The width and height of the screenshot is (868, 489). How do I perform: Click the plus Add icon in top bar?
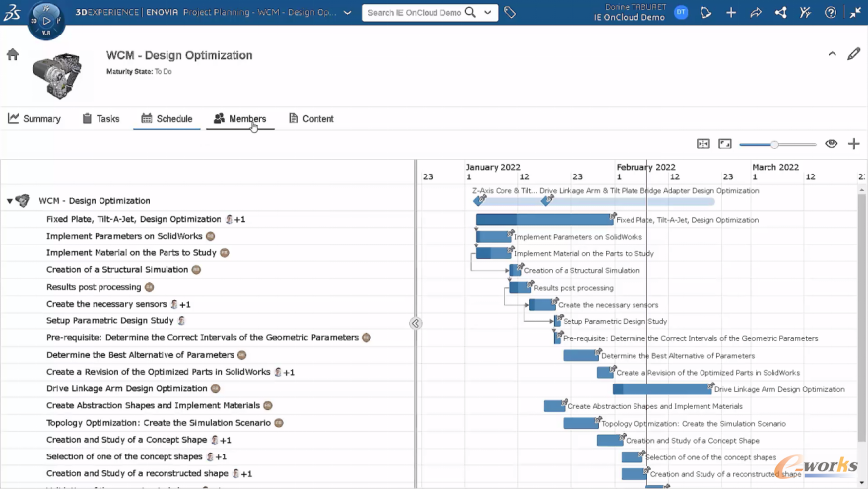pyautogui.click(x=731, y=12)
